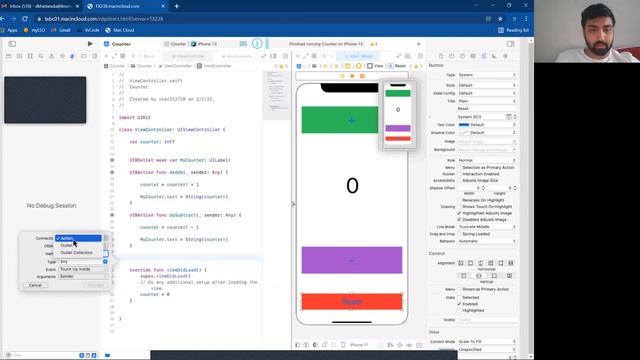The image size is (640, 360).
Task: Uncheck Disabled Adjusts Image
Action: point(459,220)
